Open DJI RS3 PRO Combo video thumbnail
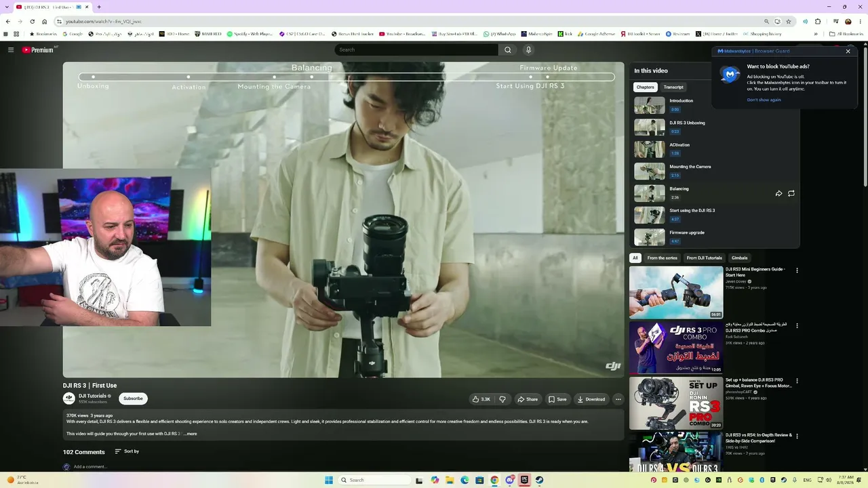 676,348
